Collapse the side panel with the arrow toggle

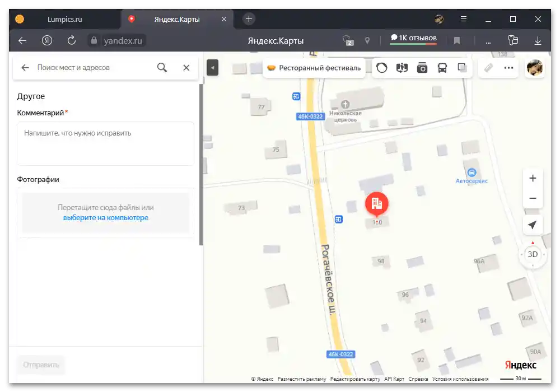click(212, 67)
